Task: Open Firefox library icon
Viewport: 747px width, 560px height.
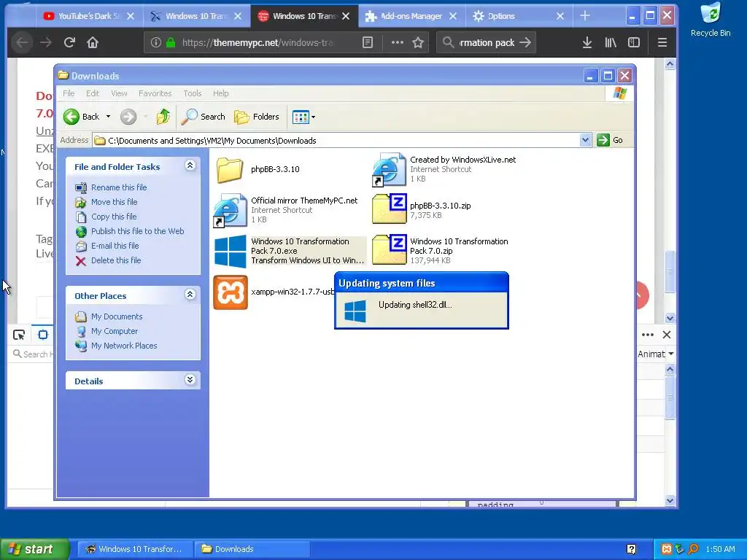Action: click(611, 42)
